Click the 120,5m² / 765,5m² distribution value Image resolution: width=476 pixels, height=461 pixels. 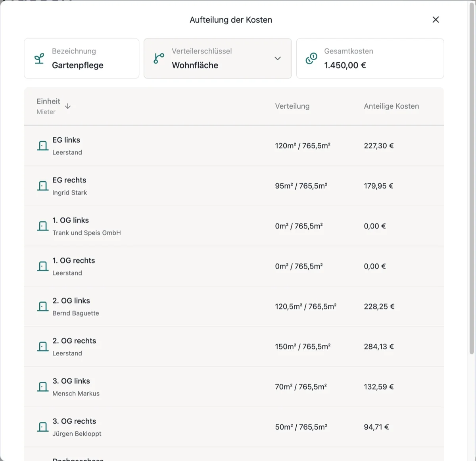(x=306, y=306)
